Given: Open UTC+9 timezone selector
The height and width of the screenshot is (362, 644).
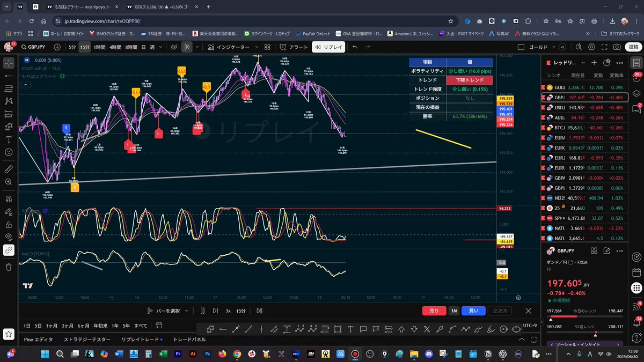Looking at the screenshot, I should tap(530, 326).
